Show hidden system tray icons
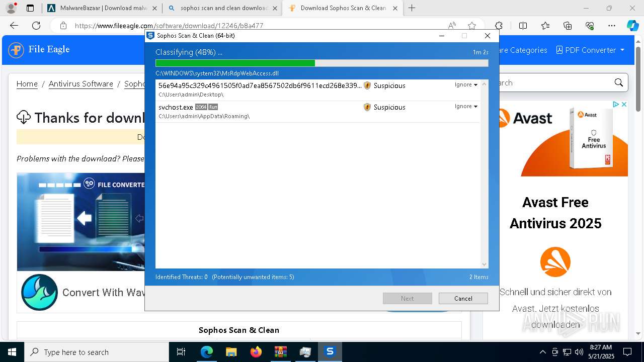The width and height of the screenshot is (644, 362). (542, 352)
